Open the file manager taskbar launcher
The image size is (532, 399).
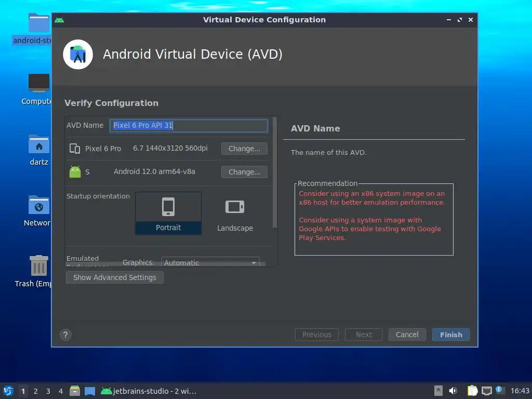[x=75, y=391]
